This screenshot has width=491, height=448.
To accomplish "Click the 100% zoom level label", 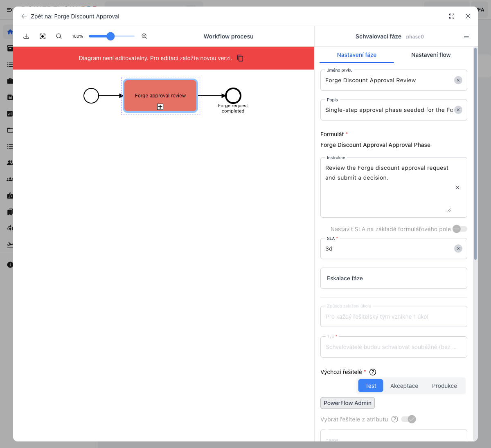I will click(77, 36).
